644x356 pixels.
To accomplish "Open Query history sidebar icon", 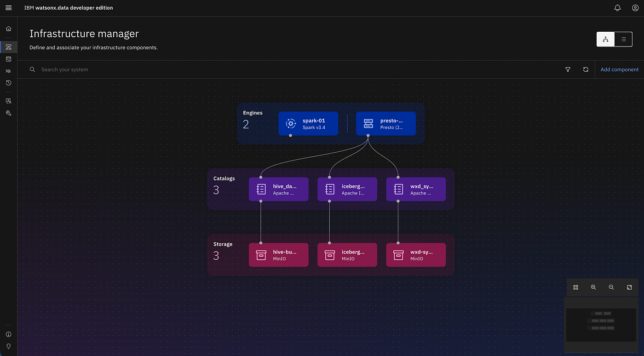I will click(8, 83).
